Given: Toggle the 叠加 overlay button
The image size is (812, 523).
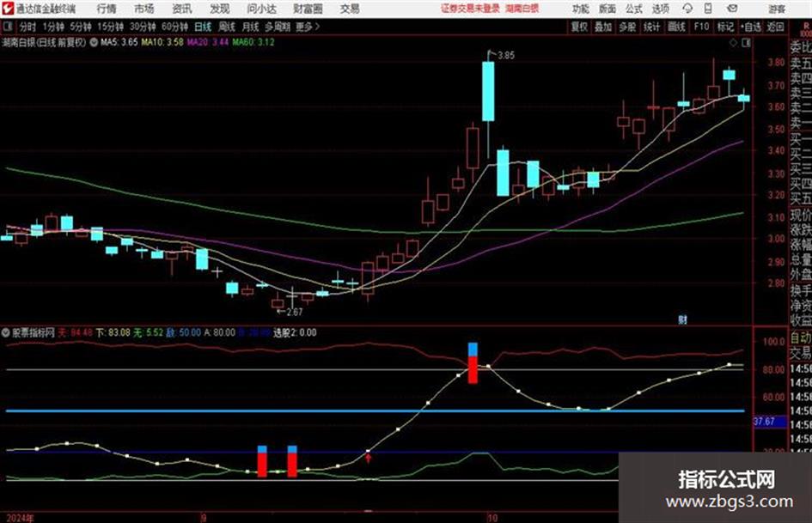Looking at the screenshot, I should point(603,27).
